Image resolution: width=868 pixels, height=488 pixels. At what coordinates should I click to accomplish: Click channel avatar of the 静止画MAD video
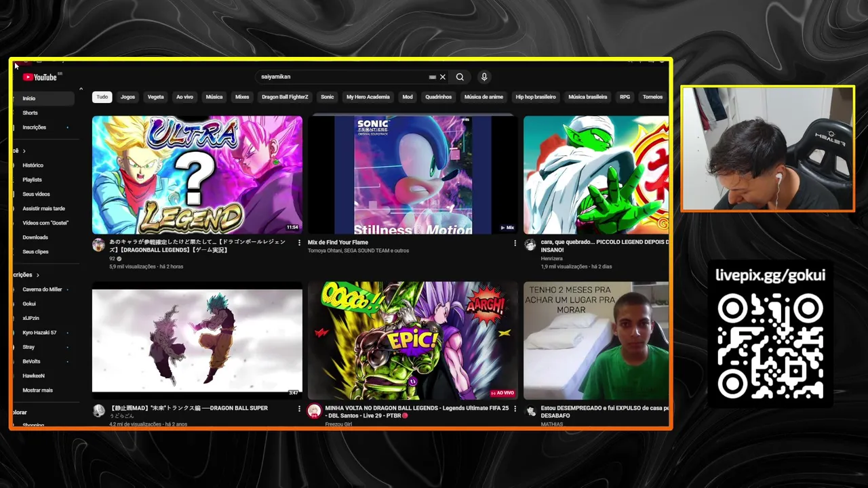[x=99, y=411]
